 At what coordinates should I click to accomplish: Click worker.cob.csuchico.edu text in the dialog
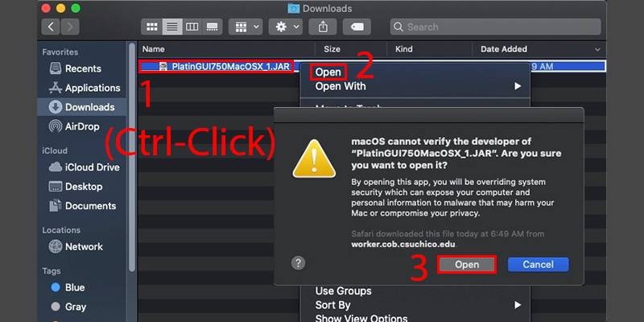(x=404, y=244)
